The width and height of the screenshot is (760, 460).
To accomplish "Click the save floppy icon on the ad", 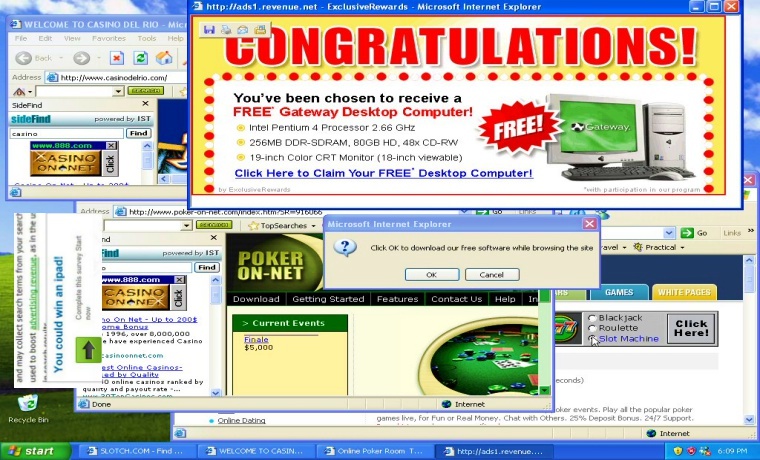I will tap(209, 29).
